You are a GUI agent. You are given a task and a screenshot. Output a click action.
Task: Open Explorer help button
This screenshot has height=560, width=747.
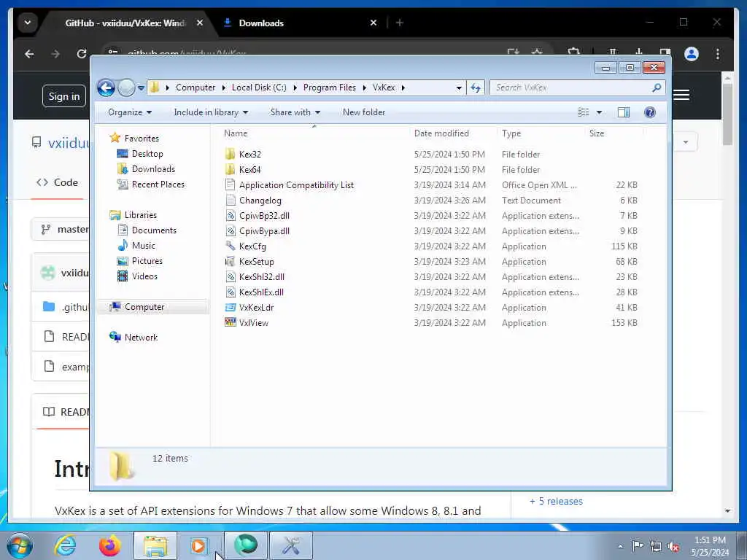point(649,112)
